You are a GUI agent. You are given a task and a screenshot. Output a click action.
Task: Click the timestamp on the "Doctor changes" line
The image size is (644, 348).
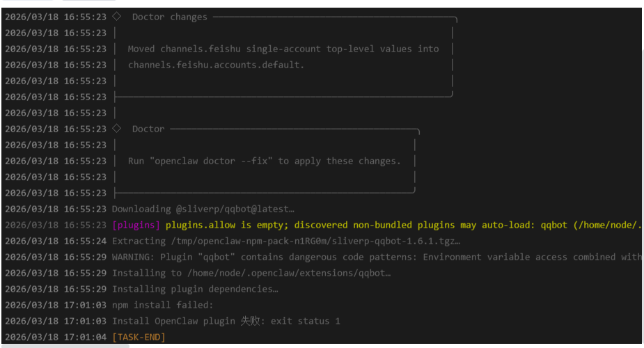(56, 17)
